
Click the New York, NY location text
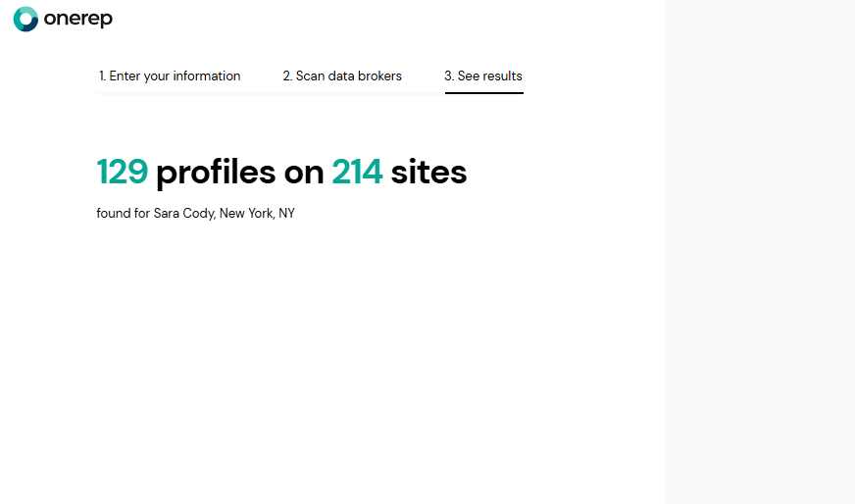click(257, 213)
